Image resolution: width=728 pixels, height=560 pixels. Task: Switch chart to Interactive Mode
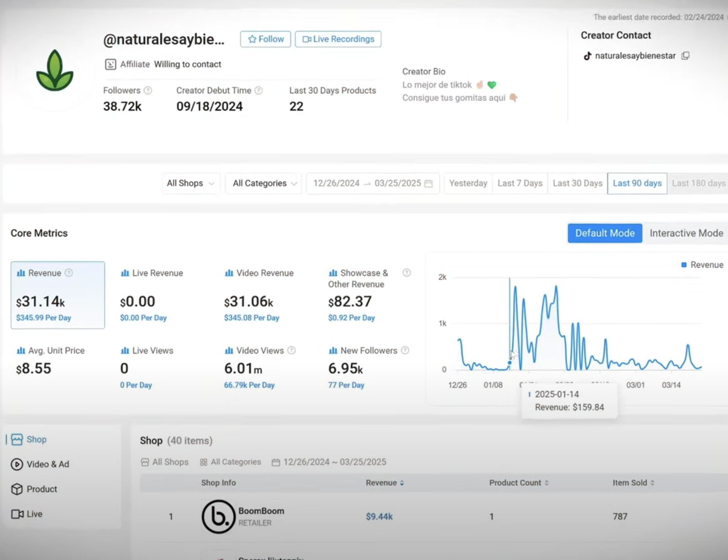[686, 233]
